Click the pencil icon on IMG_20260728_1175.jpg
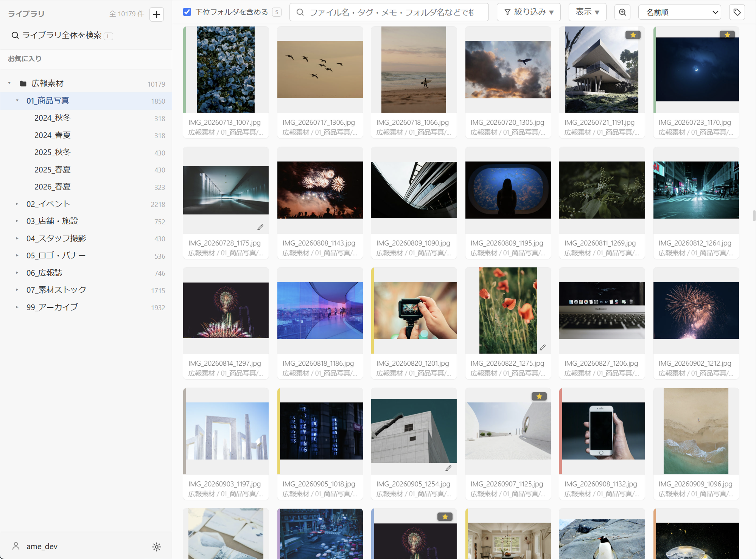This screenshot has height=559, width=756. pyautogui.click(x=260, y=227)
